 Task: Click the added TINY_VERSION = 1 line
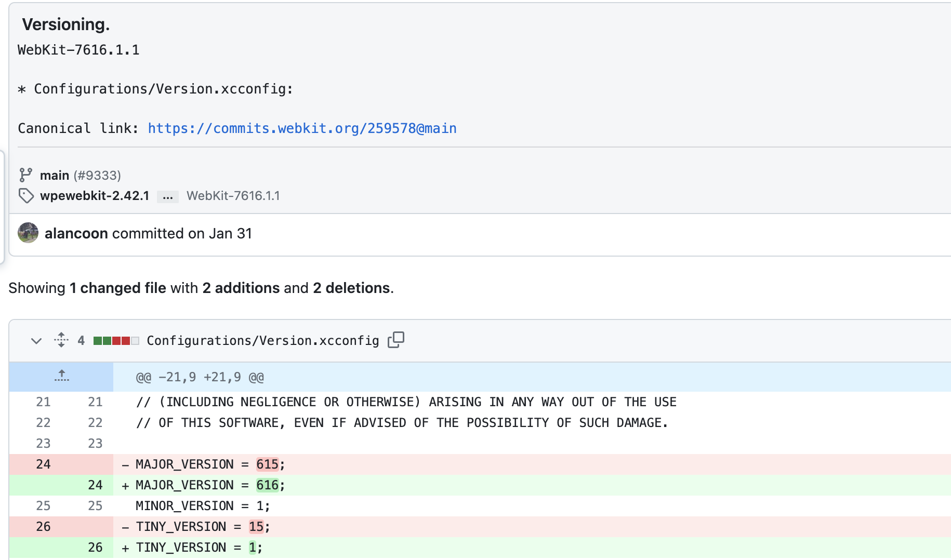click(532, 548)
